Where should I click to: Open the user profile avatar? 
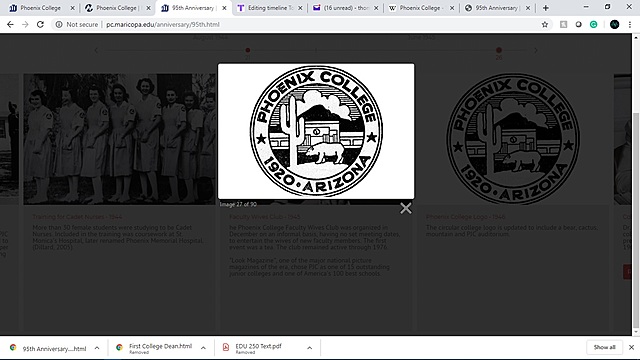click(x=614, y=24)
